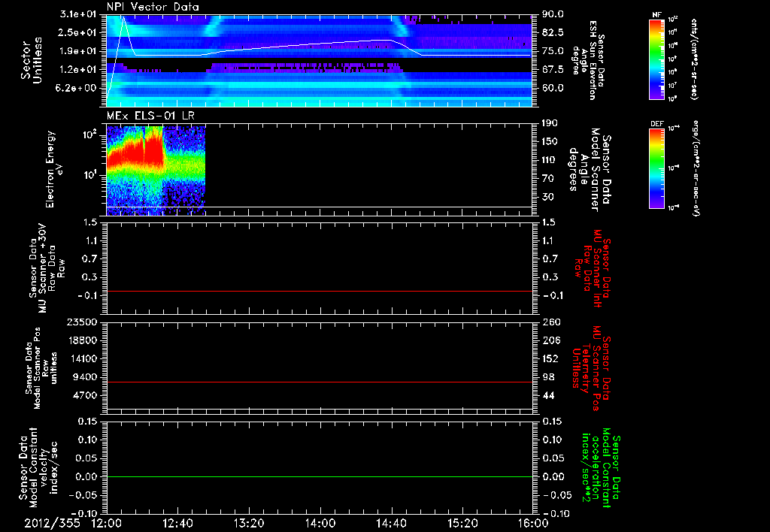Click the 15:20 time axis label

pyautogui.click(x=462, y=523)
